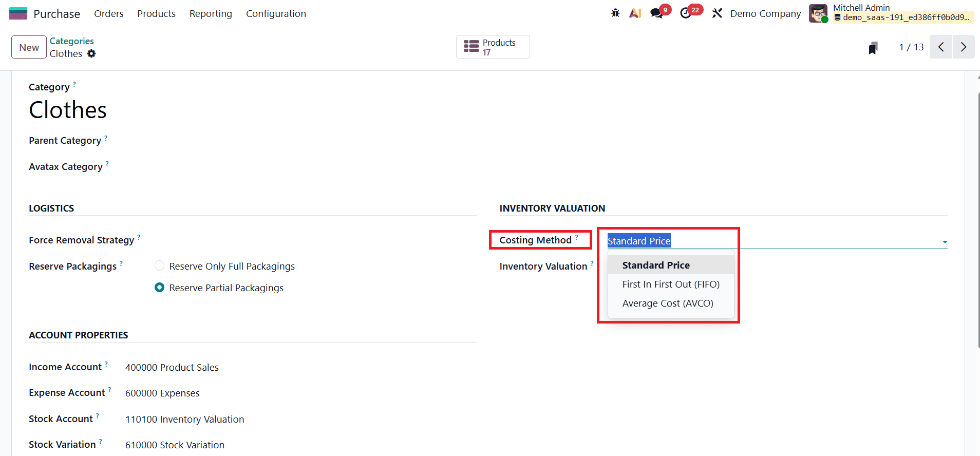This screenshot has width=980, height=456.
Task: Open the AI assistant icon
Action: (635, 13)
